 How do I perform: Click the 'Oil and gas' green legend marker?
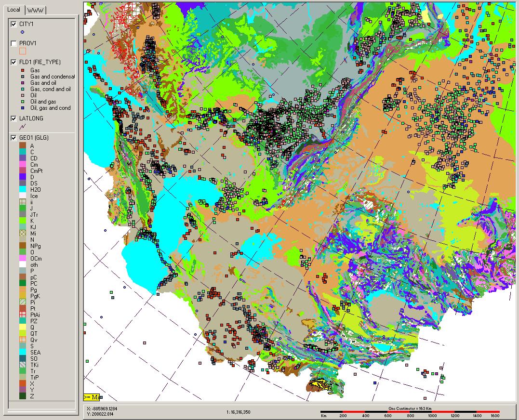click(22, 102)
